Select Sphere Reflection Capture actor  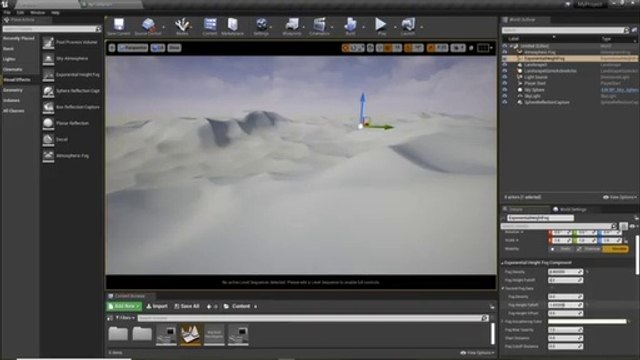pyautogui.click(x=71, y=91)
